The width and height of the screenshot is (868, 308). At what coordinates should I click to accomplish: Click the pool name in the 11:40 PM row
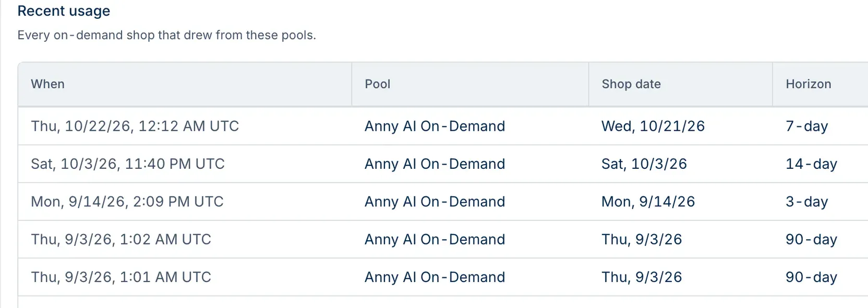coord(435,164)
